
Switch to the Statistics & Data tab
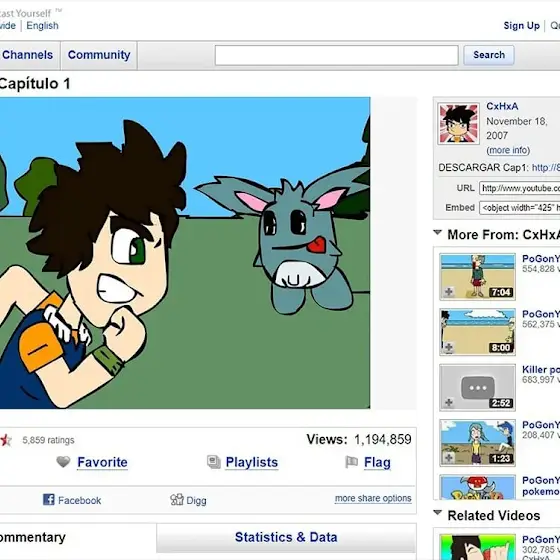(286, 538)
